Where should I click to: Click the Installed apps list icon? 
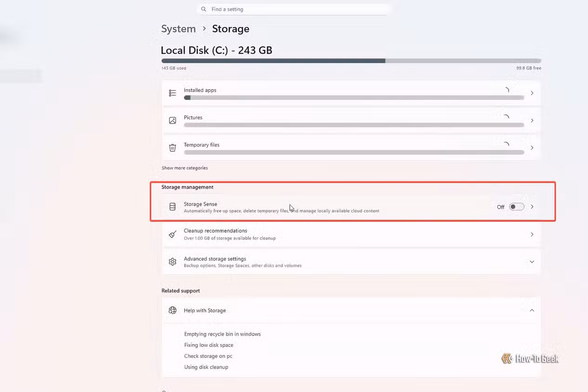coord(172,93)
